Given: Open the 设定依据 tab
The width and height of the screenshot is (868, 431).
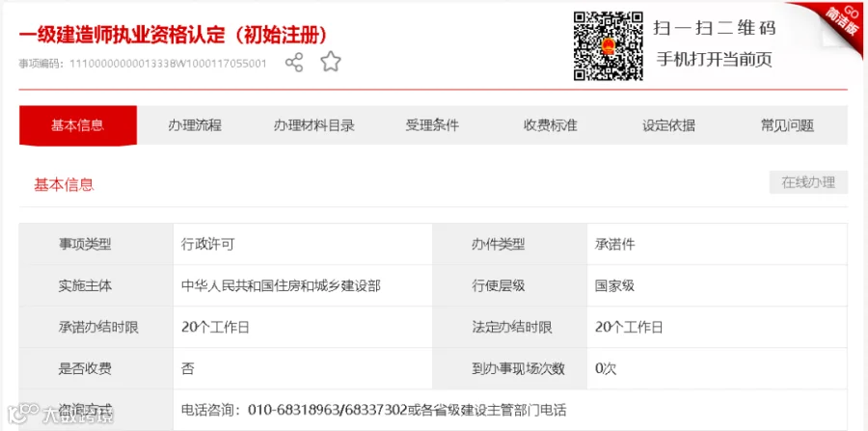Looking at the screenshot, I should (668, 125).
